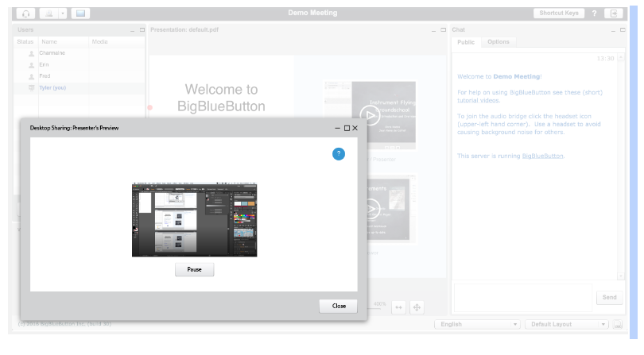Click the chat scrollbar down arrow

pyautogui.click(x=621, y=276)
